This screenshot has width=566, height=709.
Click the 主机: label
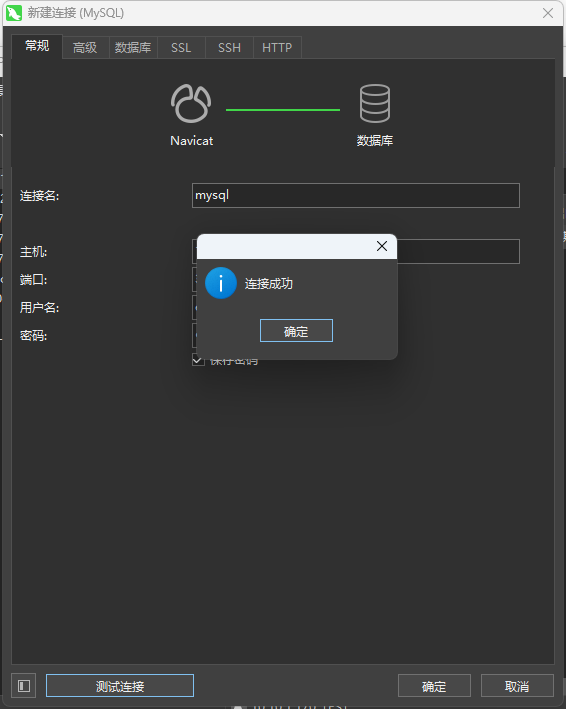pos(33,252)
